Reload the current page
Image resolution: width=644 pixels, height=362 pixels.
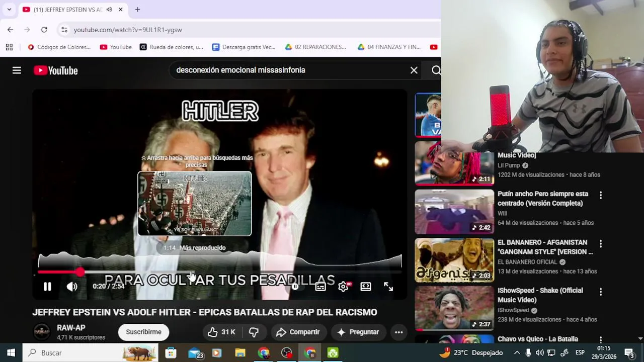pyautogui.click(x=44, y=30)
